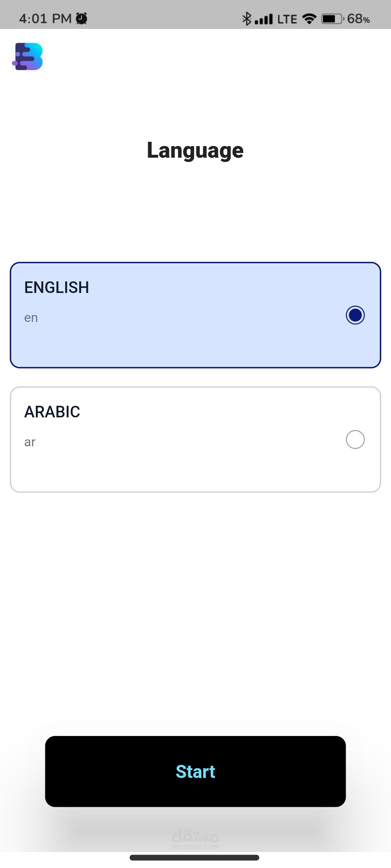Tap the cellular signal bars icon
The width and height of the screenshot is (391, 868).
click(264, 19)
